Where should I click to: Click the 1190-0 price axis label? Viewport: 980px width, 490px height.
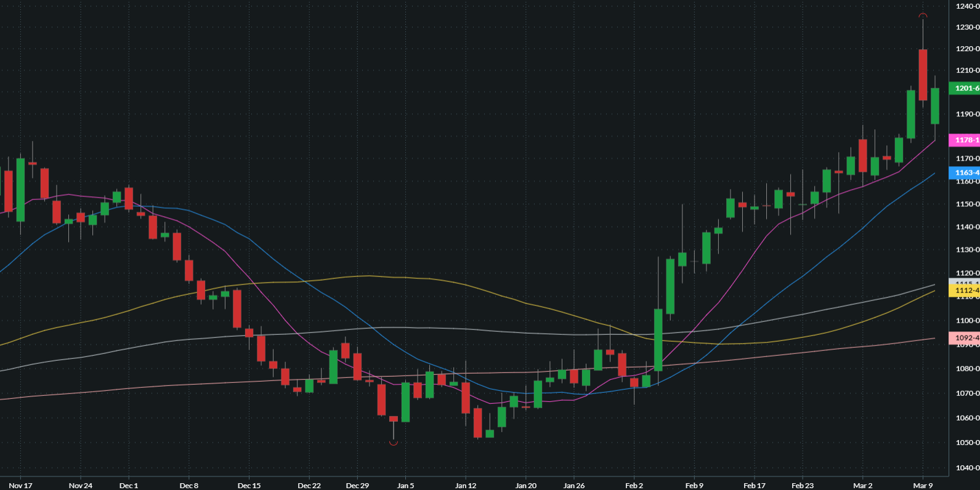tap(967, 114)
